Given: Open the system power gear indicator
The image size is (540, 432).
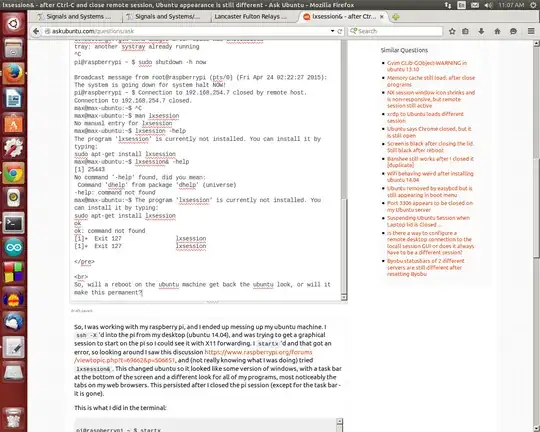Looking at the screenshot, I should 533,5.
